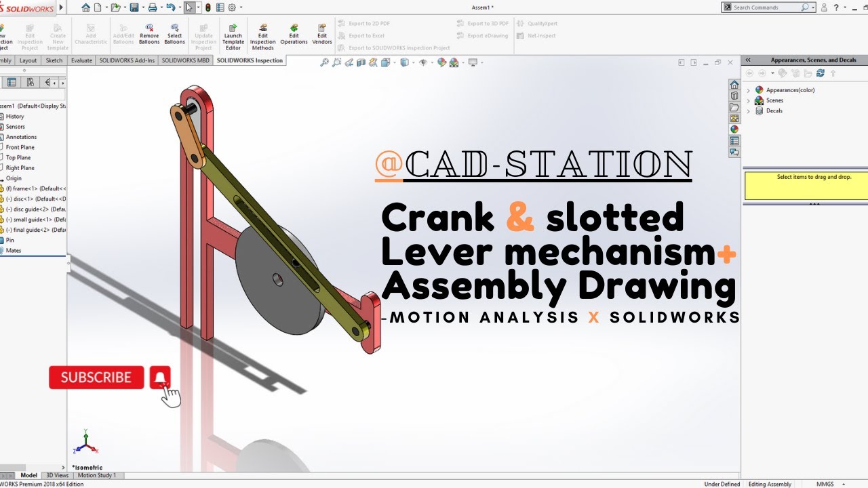Image resolution: width=868 pixels, height=488 pixels.
Task: Select the SOLIDWORKS Inspection tab
Action: coord(250,60)
